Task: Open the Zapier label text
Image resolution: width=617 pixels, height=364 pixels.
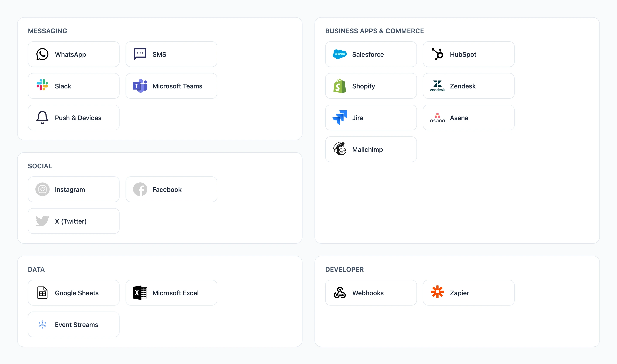Action: [460, 293]
